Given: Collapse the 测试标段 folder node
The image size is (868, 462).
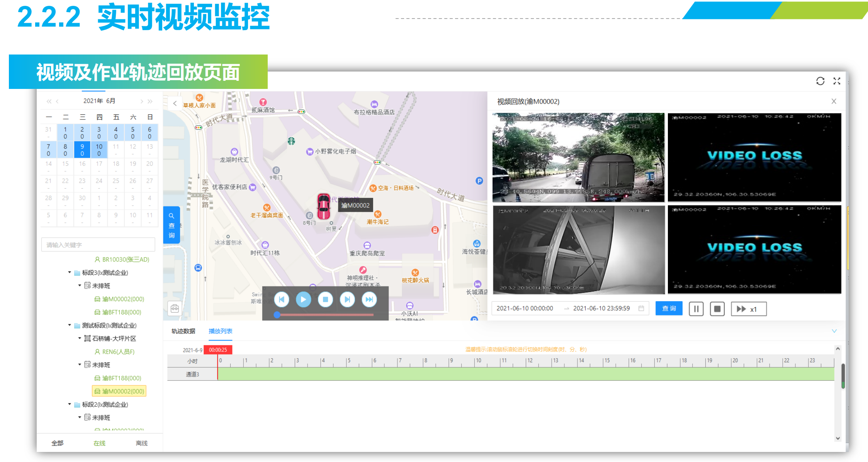Looking at the screenshot, I should coord(70,325).
